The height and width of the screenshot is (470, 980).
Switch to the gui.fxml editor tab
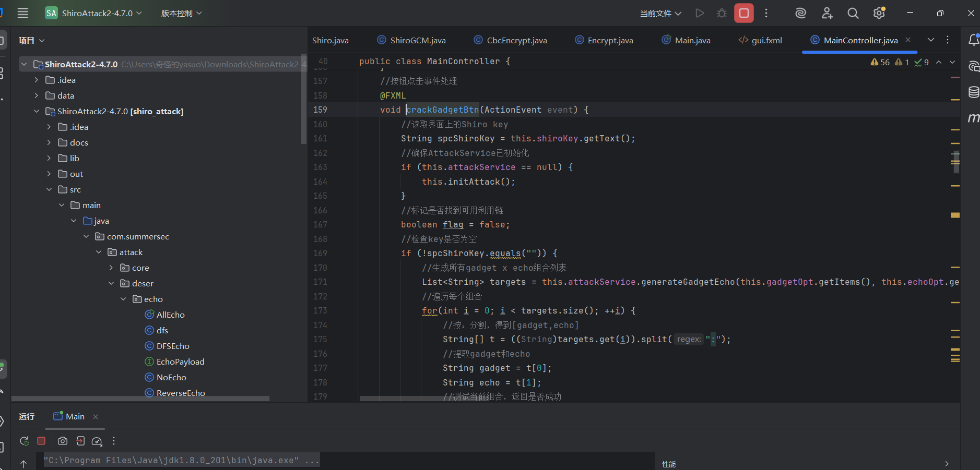(766, 40)
